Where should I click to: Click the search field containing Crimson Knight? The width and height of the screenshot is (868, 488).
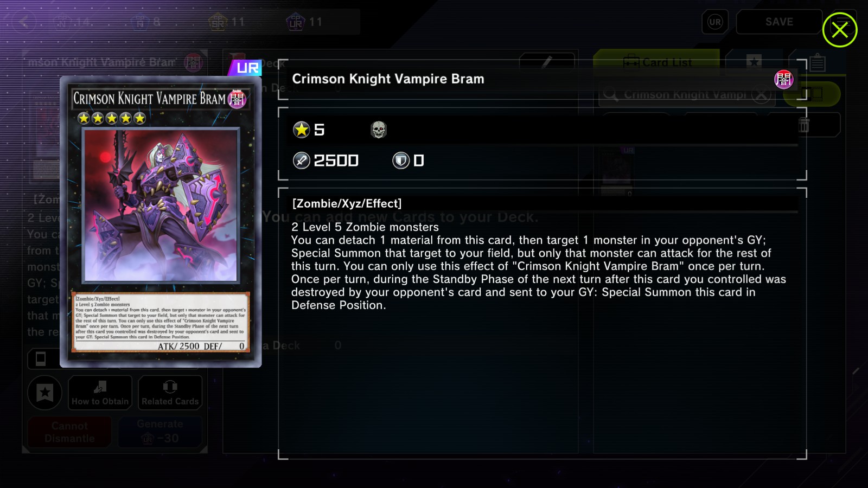[686, 95]
